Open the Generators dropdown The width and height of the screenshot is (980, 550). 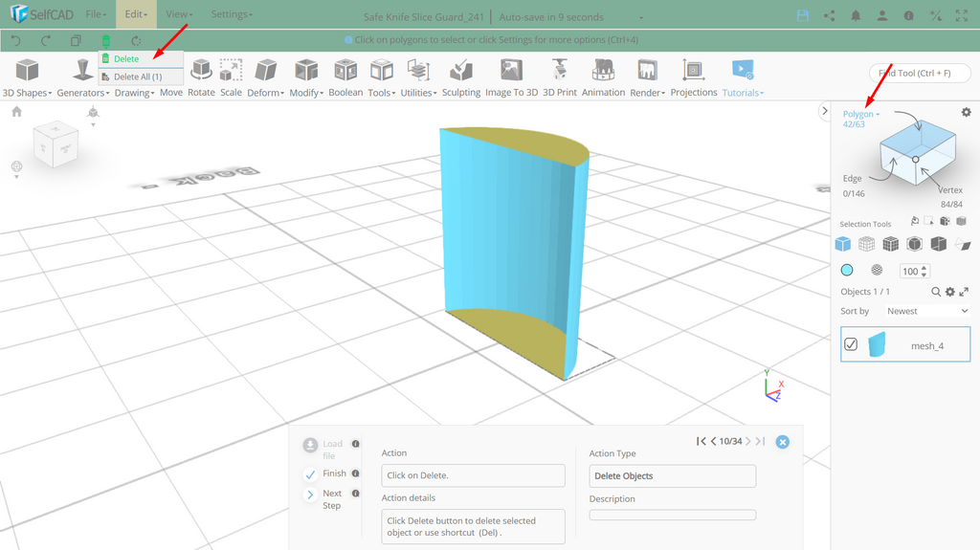pyautogui.click(x=82, y=78)
